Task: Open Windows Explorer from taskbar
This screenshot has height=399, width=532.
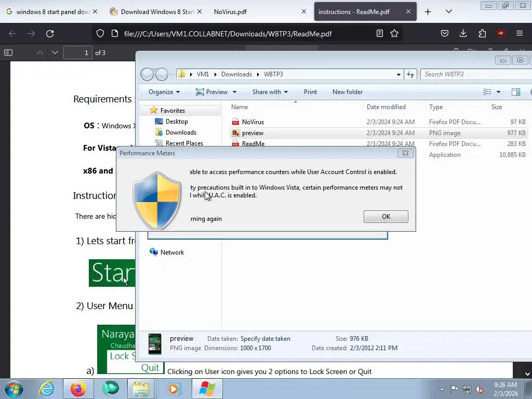Action: (141, 389)
